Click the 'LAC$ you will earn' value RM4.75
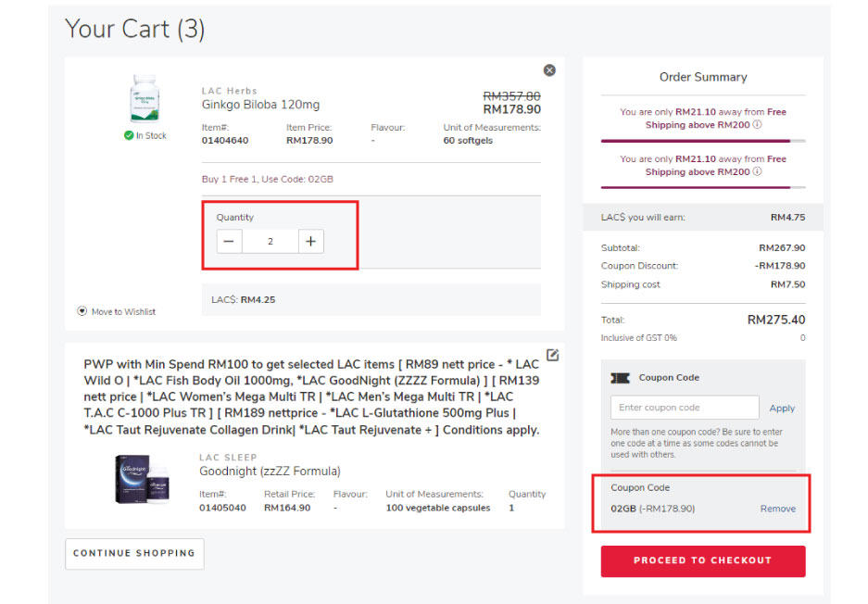Image resolution: width=868 pixels, height=604 pixels. pos(787,218)
